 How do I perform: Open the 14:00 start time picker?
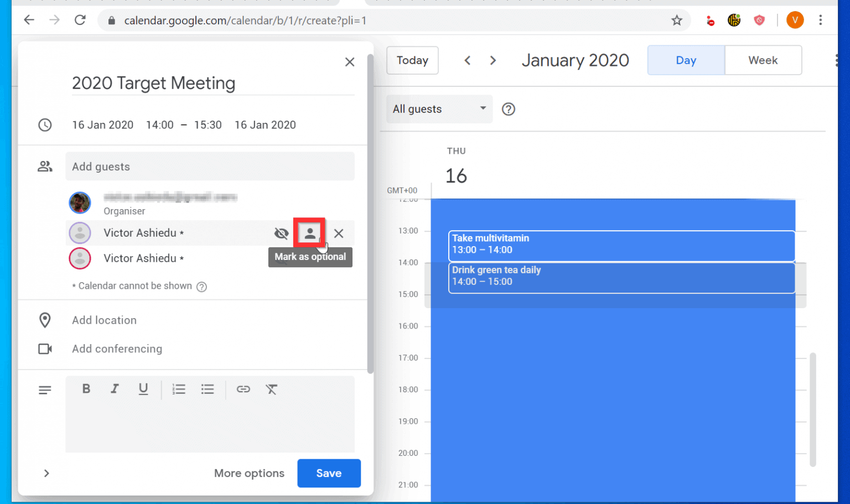coord(159,125)
